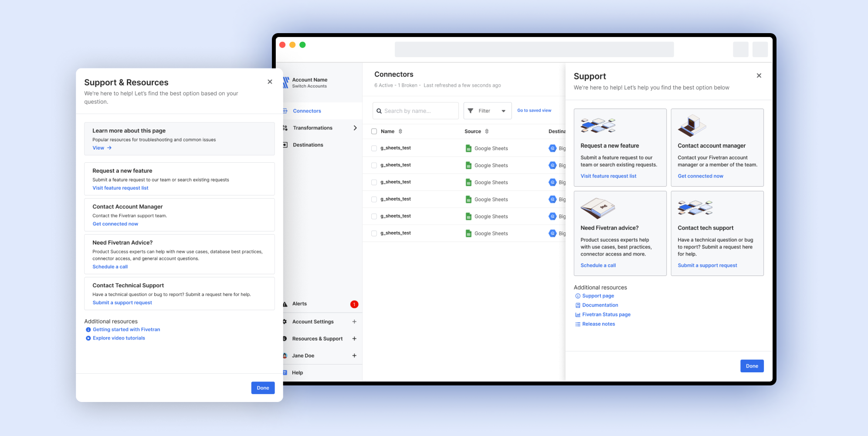Screen dimensions: 868x436
Task: Open the Filter dropdown
Action: [x=487, y=111]
